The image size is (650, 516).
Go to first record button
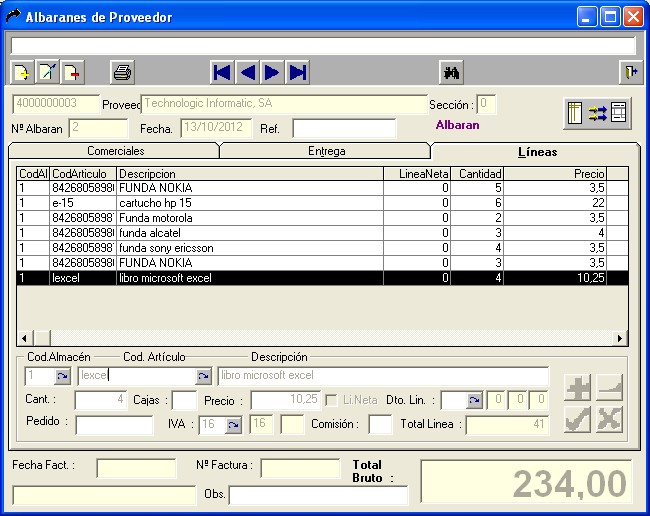pyautogui.click(x=222, y=73)
